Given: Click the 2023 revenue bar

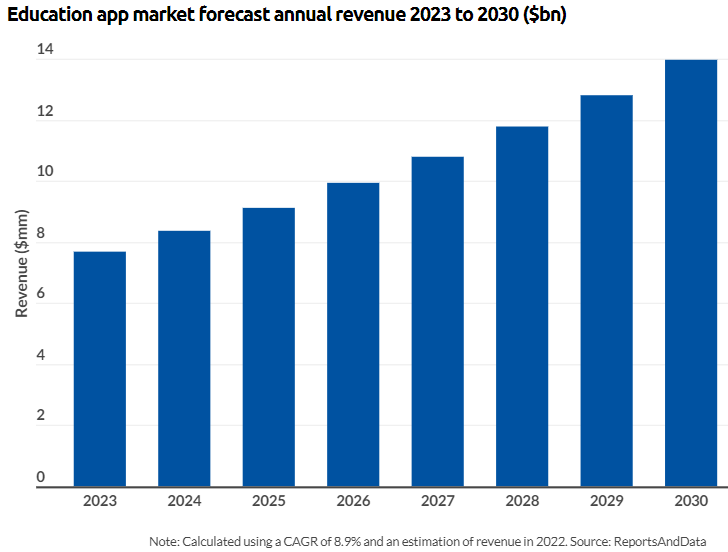Looking at the screenshot, I should click(100, 368).
